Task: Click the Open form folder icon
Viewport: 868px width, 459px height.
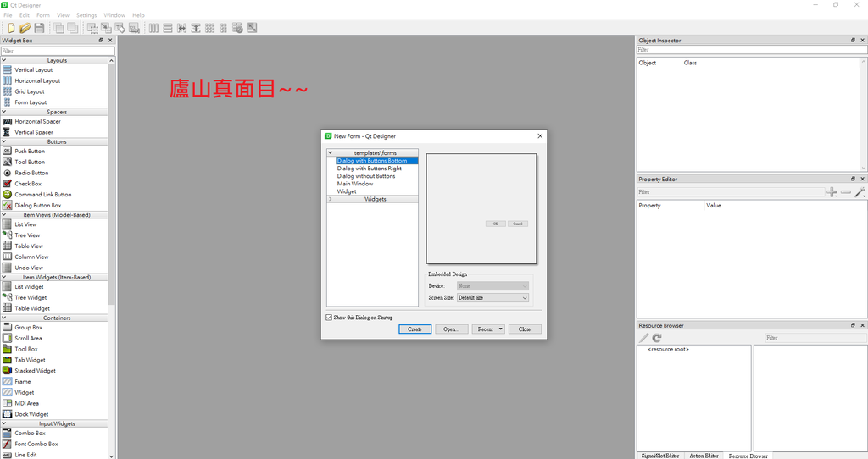Action: (x=25, y=28)
